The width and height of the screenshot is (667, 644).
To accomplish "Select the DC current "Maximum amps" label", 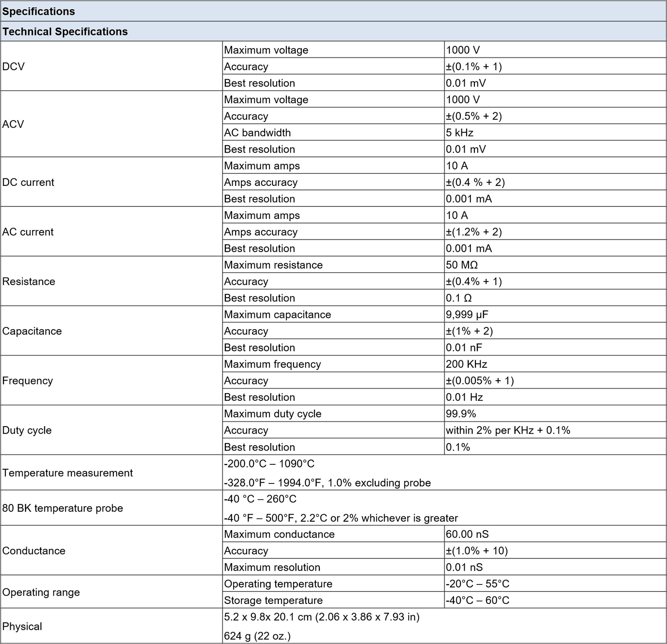I will [262, 166].
